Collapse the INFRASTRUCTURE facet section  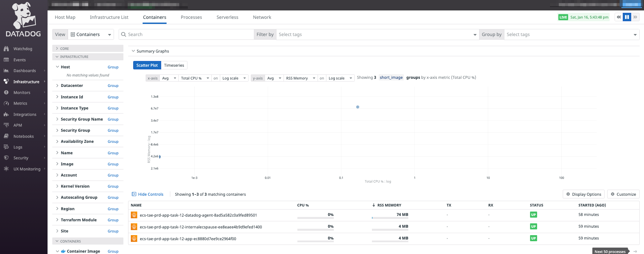(88, 57)
